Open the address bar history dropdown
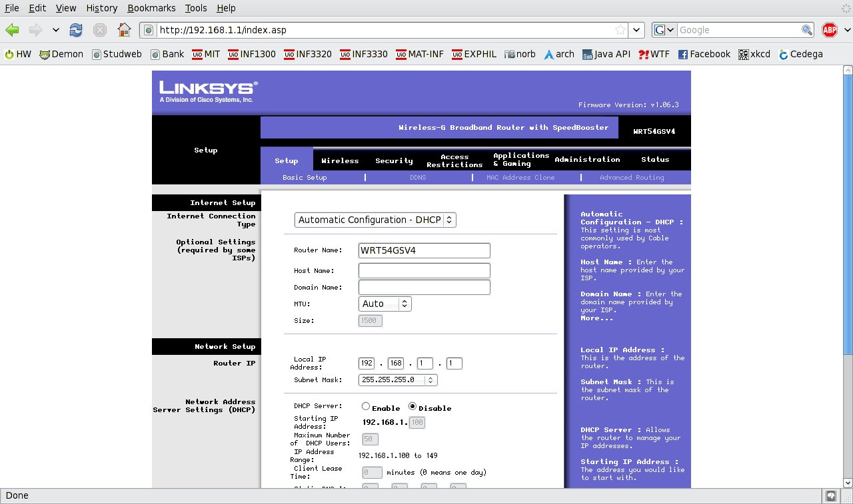 tap(637, 30)
